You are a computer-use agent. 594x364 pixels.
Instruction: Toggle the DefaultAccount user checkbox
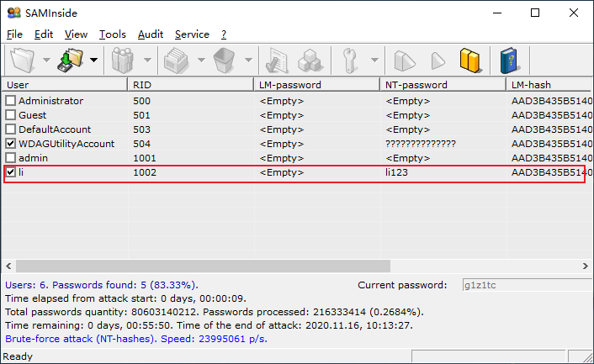pyautogui.click(x=11, y=129)
